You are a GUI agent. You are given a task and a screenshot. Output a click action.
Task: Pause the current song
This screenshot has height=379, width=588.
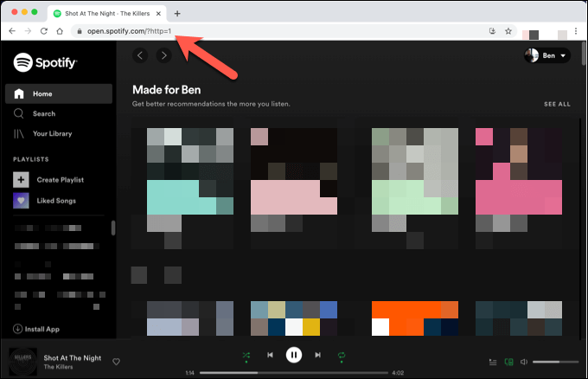(x=294, y=354)
